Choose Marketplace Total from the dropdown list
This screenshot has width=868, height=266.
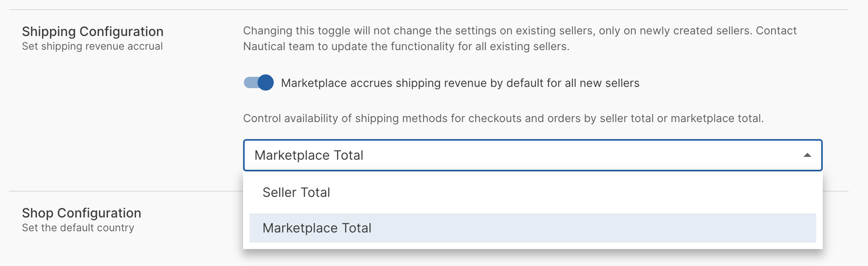click(x=317, y=228)
